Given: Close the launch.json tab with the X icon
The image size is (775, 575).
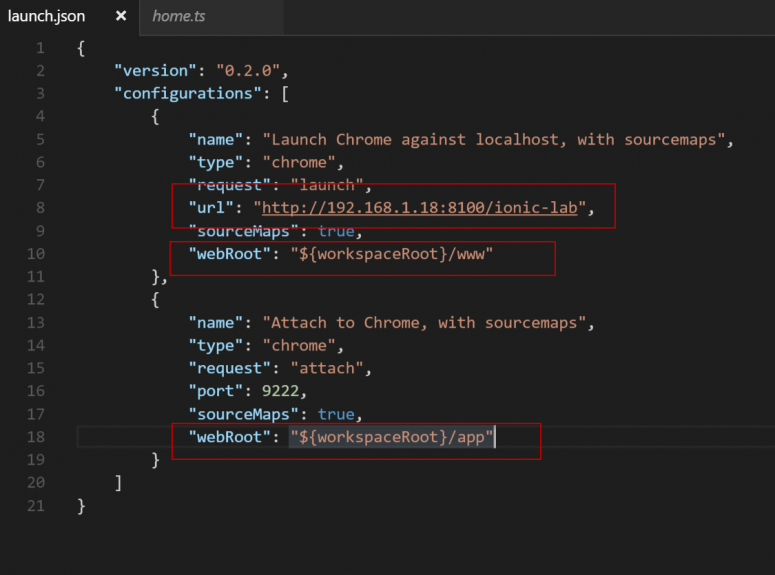Looking at the screenshot, I should (121, 17).
